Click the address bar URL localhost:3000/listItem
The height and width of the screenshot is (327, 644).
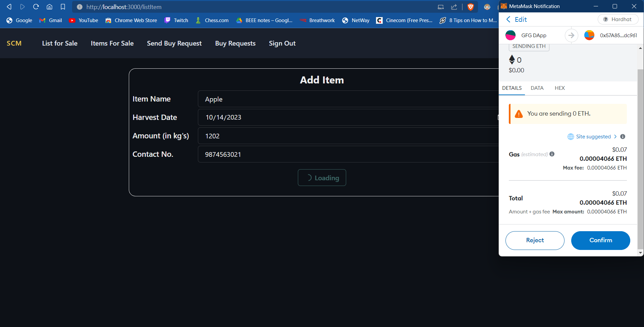[124, 7]
